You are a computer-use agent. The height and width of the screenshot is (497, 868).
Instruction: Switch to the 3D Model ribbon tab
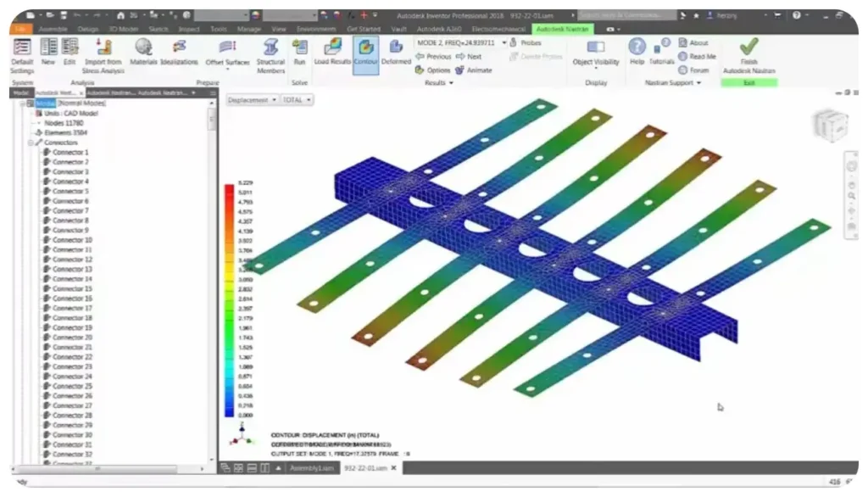[124, 29]
